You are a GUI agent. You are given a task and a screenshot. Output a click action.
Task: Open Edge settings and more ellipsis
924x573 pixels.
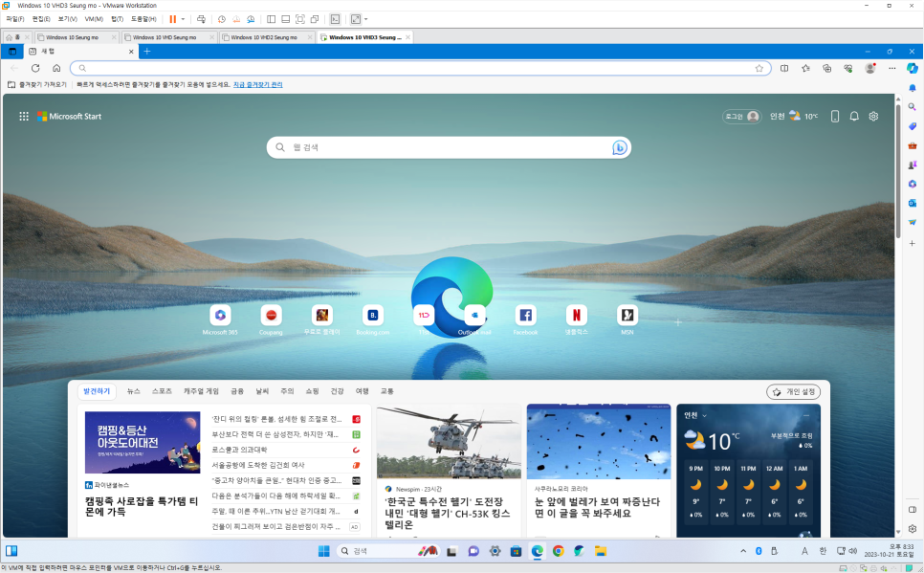pos(892,68)
